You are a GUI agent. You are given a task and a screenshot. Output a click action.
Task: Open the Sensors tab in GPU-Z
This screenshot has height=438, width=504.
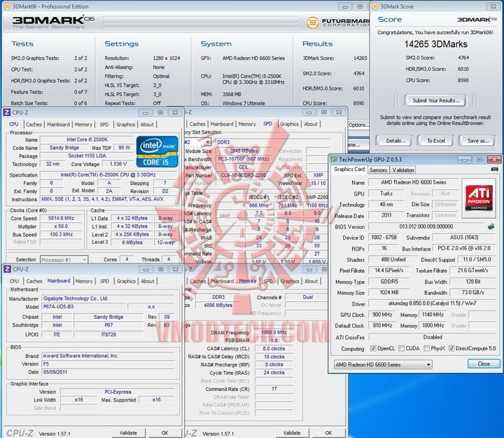[x=378, y=170]
